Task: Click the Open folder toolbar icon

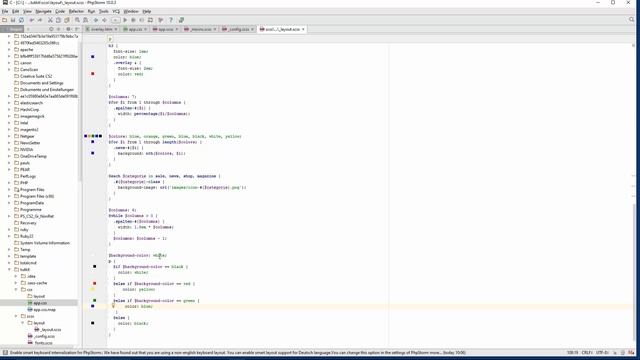Action: click(4, 20)
